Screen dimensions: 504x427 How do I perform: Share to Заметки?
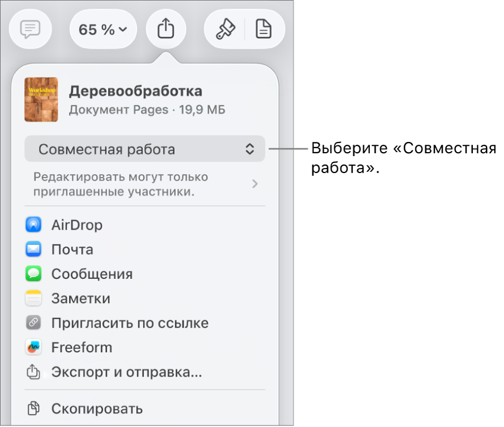point(81,299)
